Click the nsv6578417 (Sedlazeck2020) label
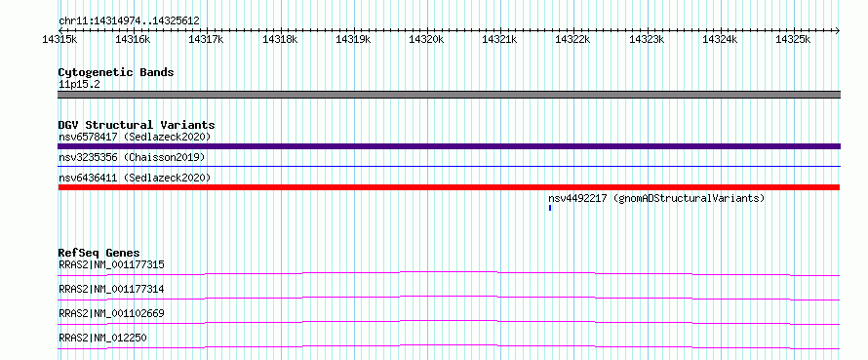The height and width of the screenshot is (360, 868). click(x=135, y=137)
